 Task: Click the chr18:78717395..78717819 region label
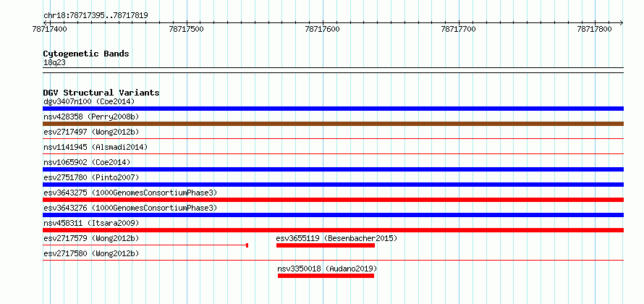click(x=96, y=16)
